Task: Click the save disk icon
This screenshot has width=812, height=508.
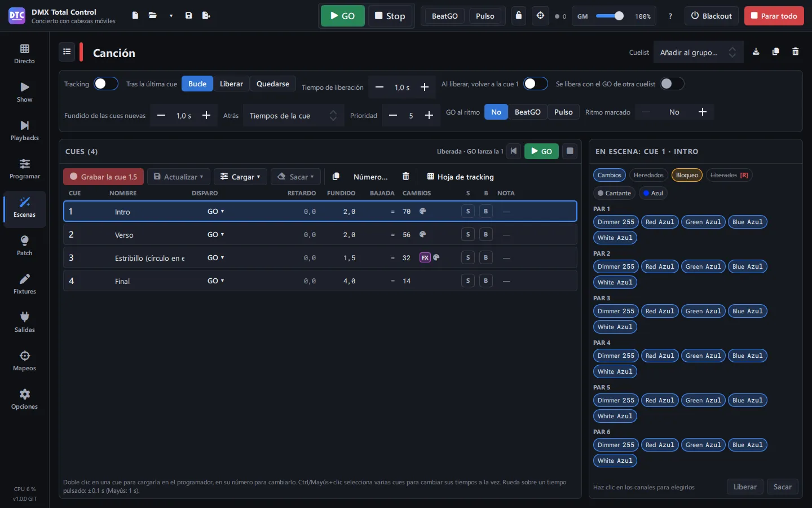Action: click(x=189, y=16)
